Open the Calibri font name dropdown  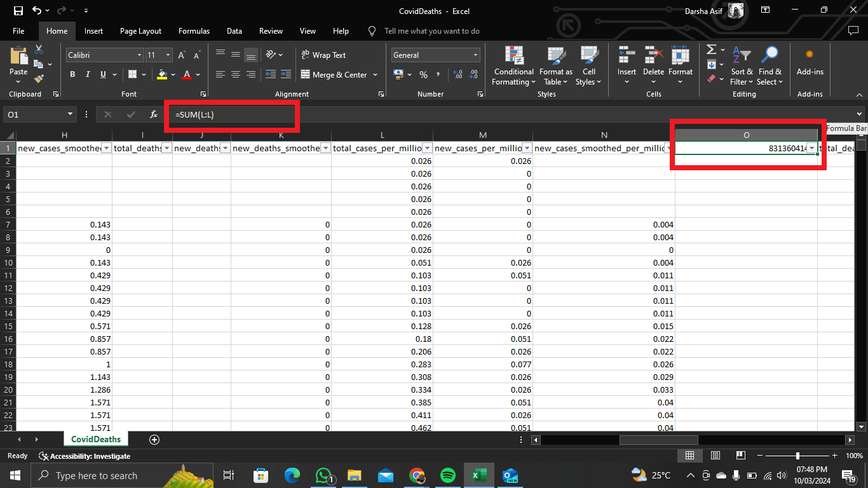pyautogui.click(x=139, y=55)
